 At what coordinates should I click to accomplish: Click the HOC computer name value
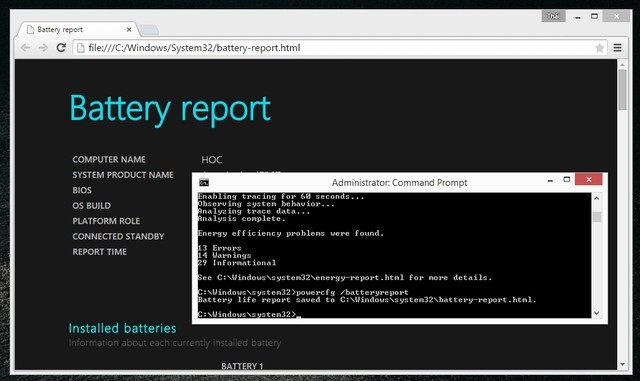pos(211,160)
